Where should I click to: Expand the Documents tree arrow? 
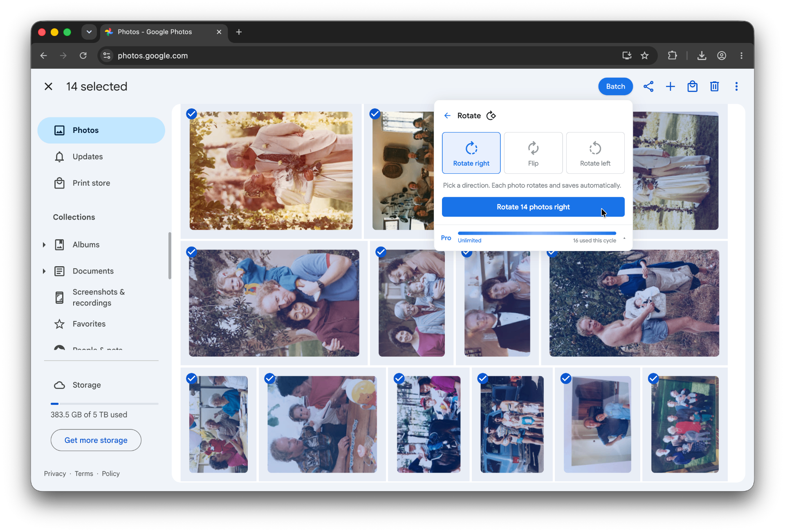44,271
